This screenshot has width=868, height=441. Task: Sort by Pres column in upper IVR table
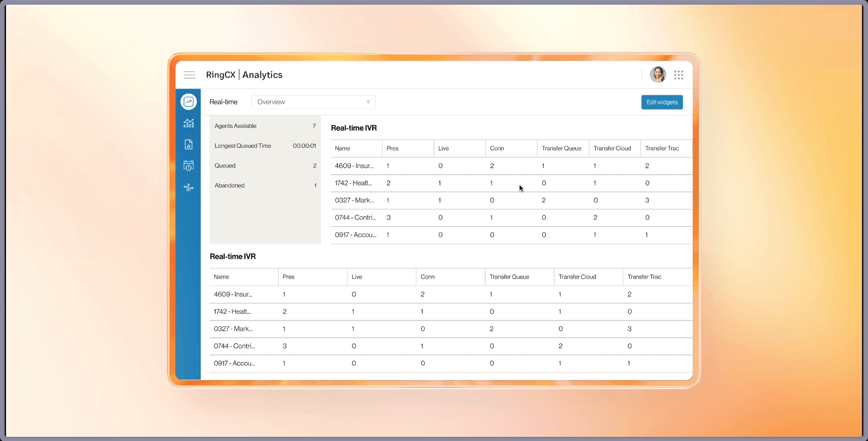click(x=408, y=148)
